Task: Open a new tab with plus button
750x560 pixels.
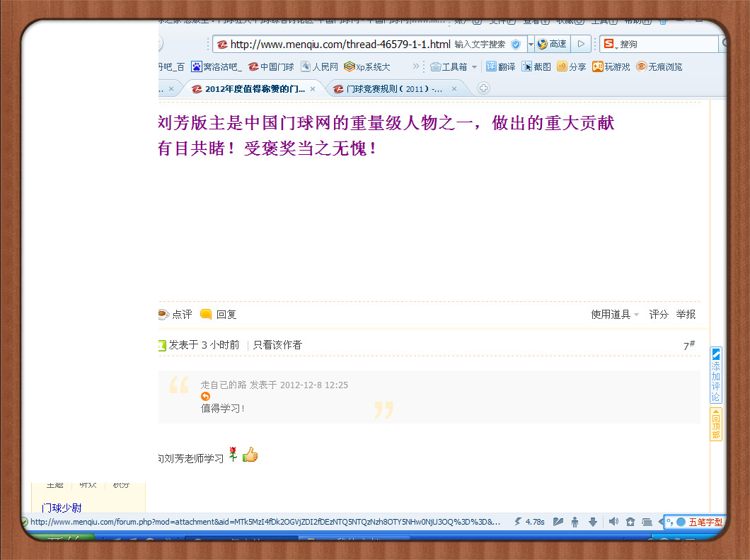Action: pyautogui.click(x=483, y=88)
